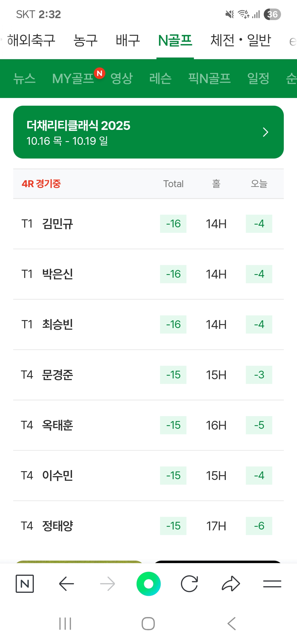Switch to the 농구 sports tab

coord(85,40)
